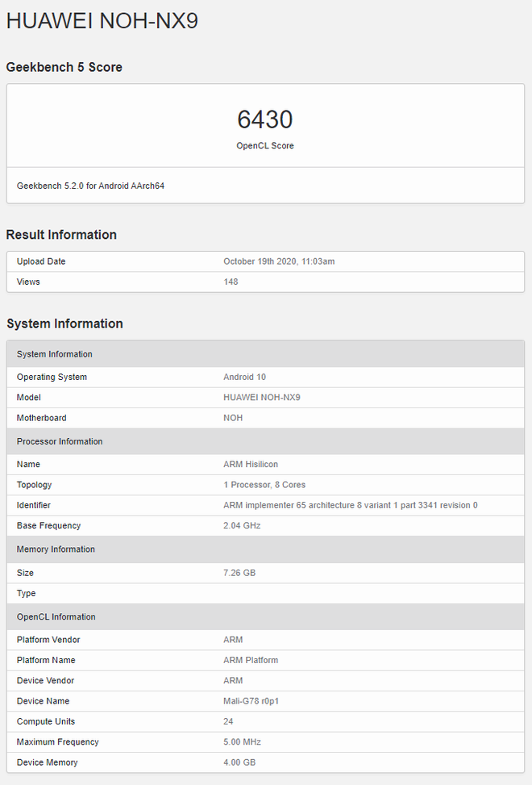This screenshot has height=785, width=532.
Task: Click the Platform Name label
Action: click(46, 661)
